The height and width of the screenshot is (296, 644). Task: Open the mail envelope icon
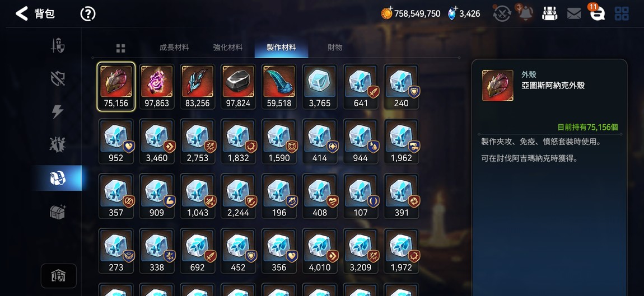pyautogui.click(x=574, y=14)
